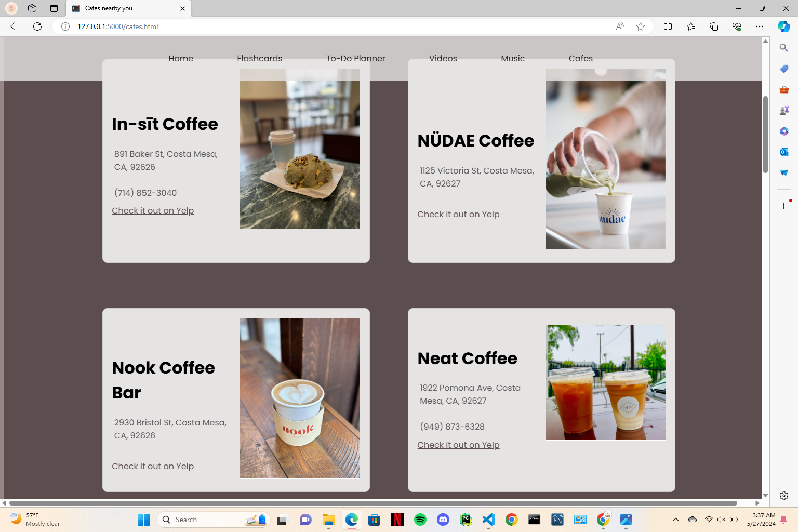Open sidebar Outlook icon
The width and height of the screenshot is (798, 532).
(784, 152)
